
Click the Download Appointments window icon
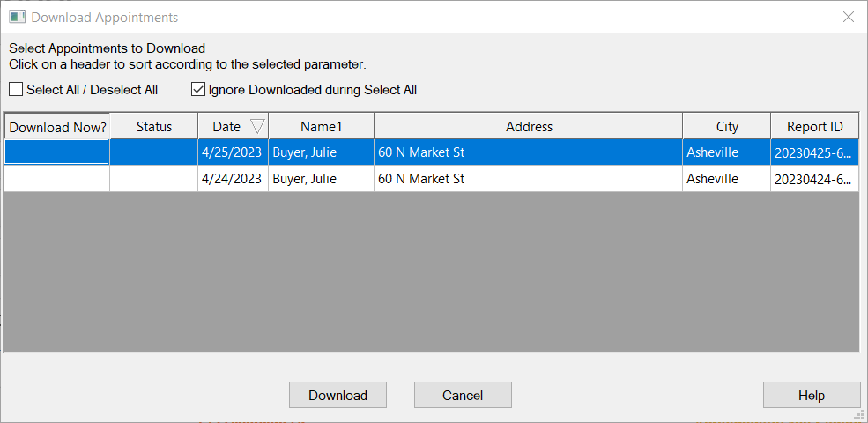(17, 17)
